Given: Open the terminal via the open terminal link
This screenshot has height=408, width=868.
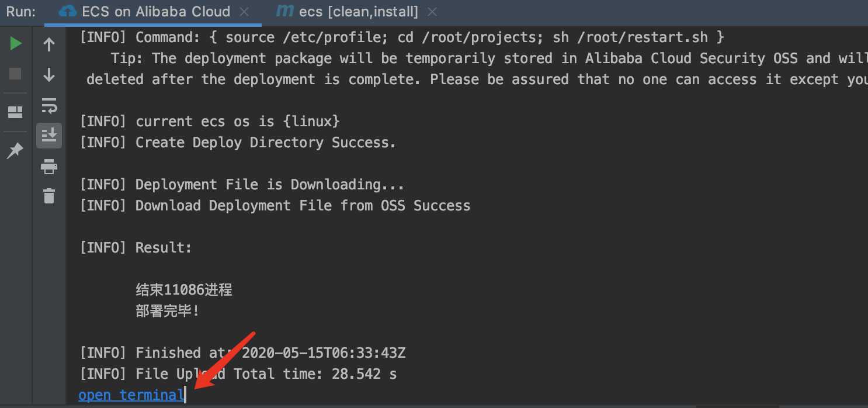Looking at the screenshot, I should point(131,395).
